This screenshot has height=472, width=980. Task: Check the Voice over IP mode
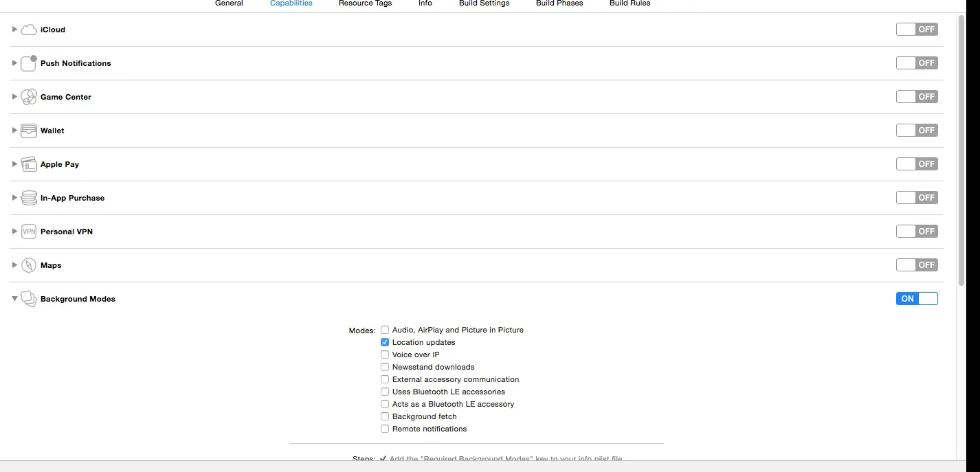385,355
